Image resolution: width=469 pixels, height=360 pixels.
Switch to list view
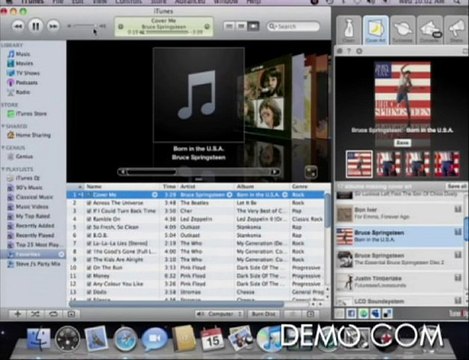(x=229, y=26)
